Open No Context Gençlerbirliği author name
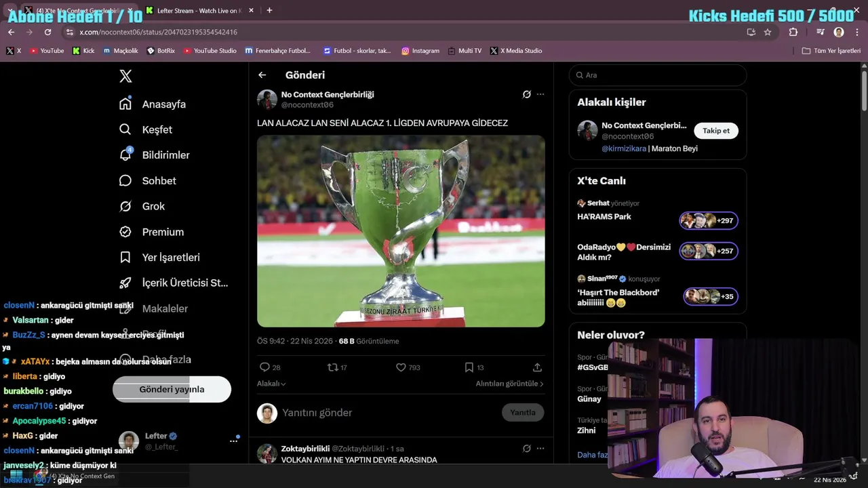 tap(328, 94)
